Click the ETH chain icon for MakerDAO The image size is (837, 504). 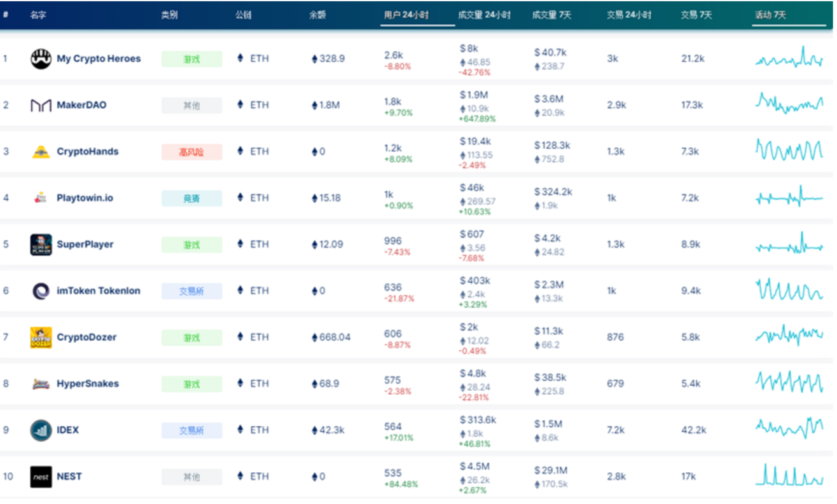point(240,104)
